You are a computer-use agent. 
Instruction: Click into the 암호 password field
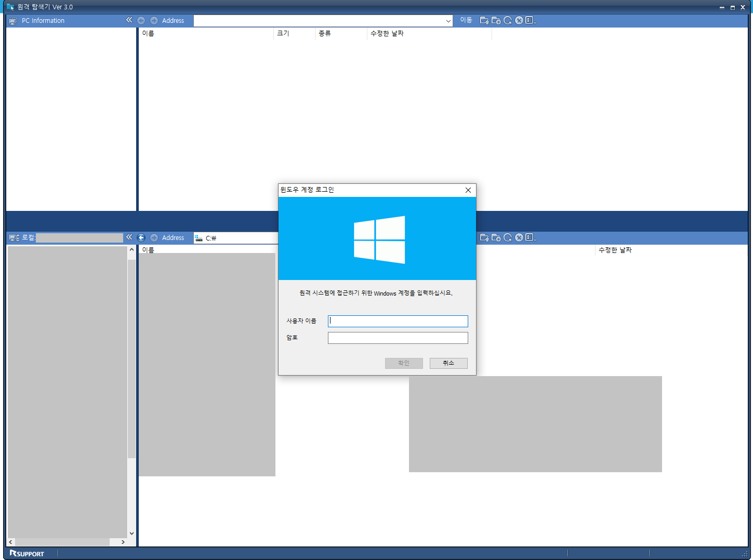pyautogui.click(x=398, y=338)
